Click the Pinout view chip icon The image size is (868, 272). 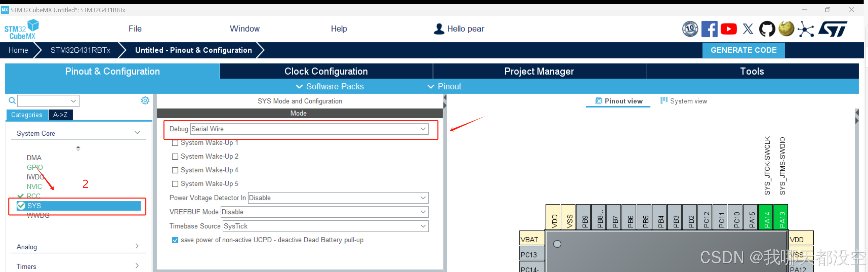[598, 101]
